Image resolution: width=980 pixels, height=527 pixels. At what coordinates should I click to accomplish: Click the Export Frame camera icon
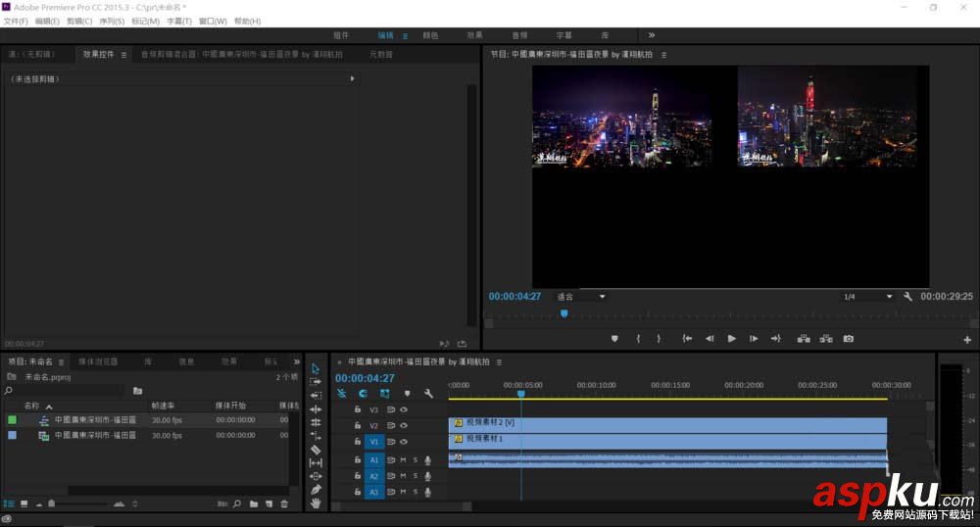pyautogui.click(x=848, y=339)
